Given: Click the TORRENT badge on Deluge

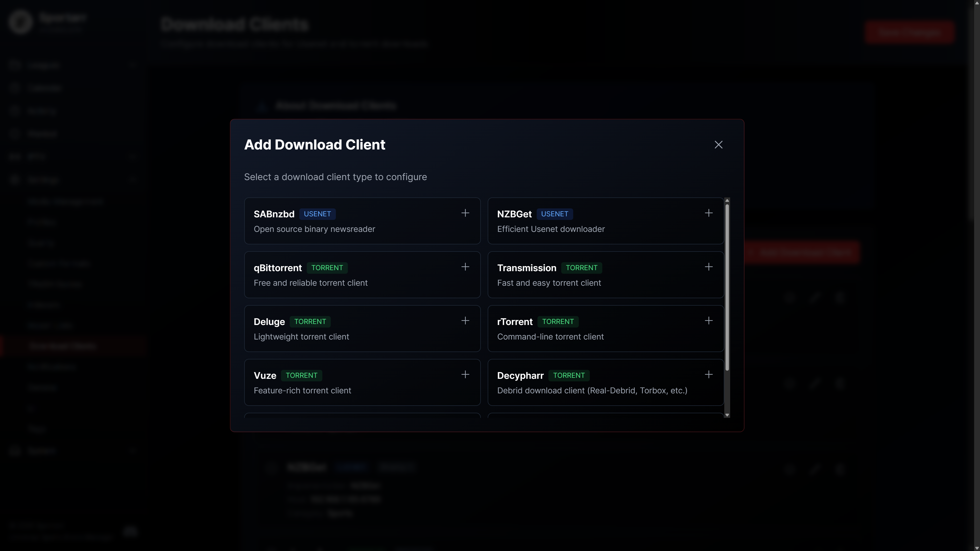Looking at the screenshot, I should coord(310,322).
